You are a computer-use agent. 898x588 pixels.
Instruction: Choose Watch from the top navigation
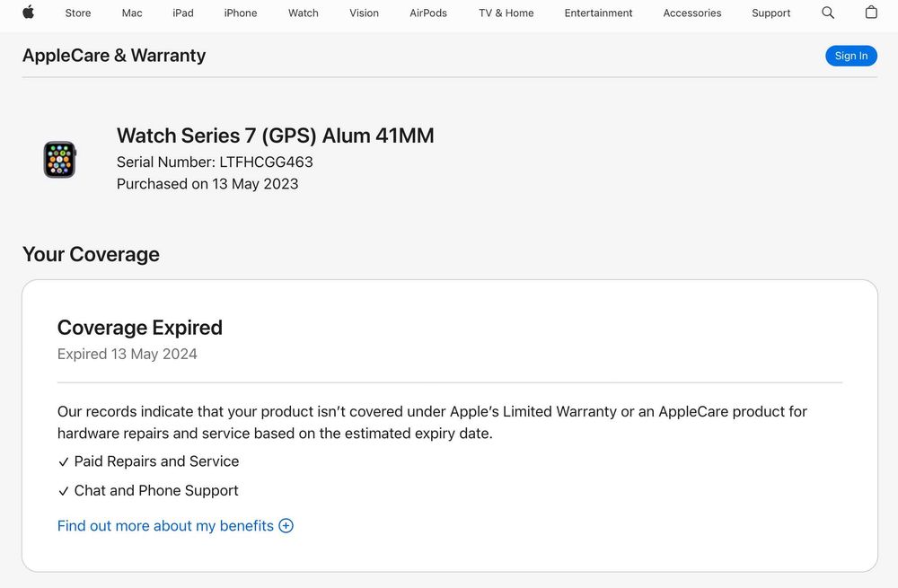304,13
